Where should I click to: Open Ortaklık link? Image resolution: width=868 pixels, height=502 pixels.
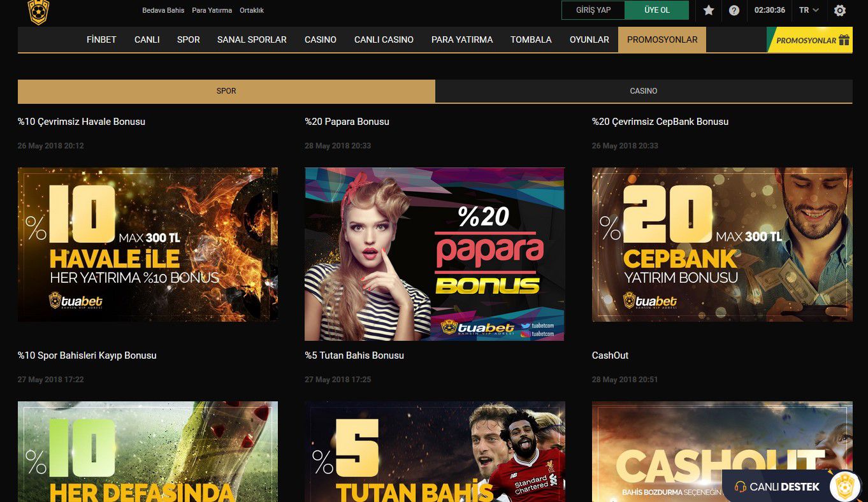252,10
